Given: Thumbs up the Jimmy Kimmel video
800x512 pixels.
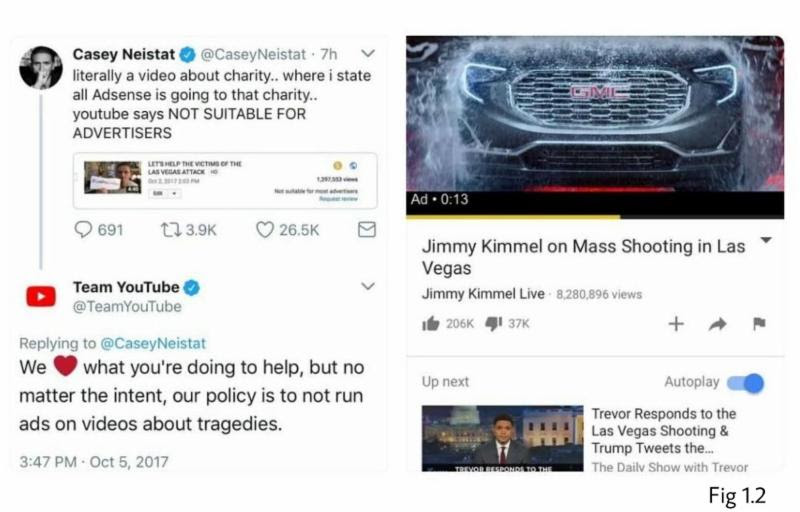Looking at the screenshot, I should coord(431,323).
